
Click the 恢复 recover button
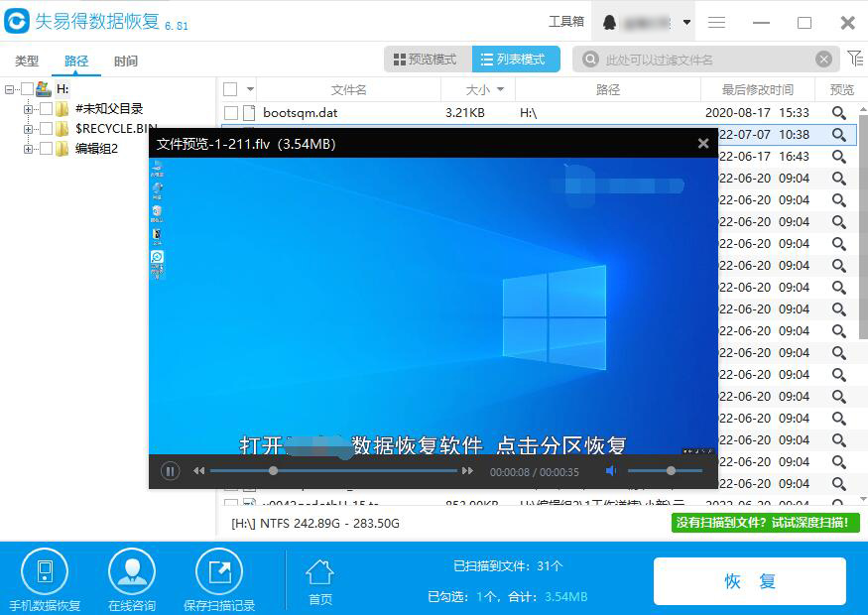(749, 581)
